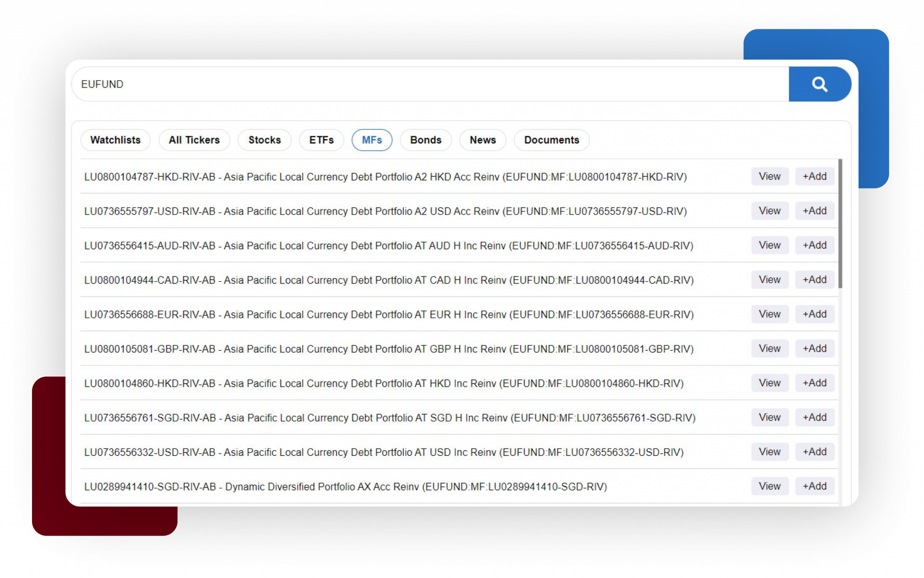The width and height of the screenshot is (924, 578).
Task: Select the AT EUR H Inc Reinv result text
Action: point(389,314)
